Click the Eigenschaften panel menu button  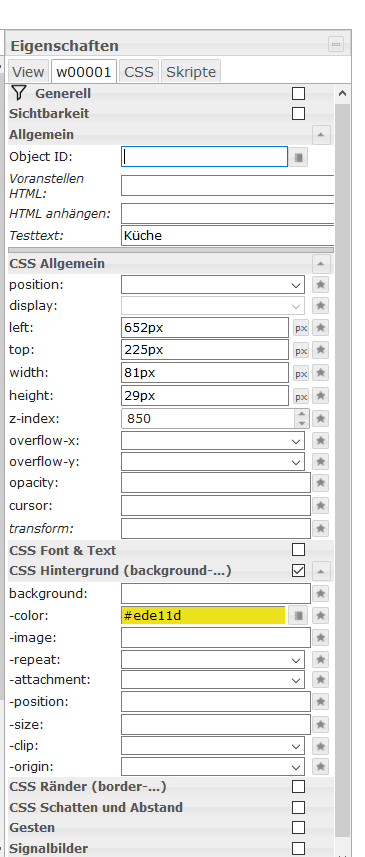(x=336, y=44)
